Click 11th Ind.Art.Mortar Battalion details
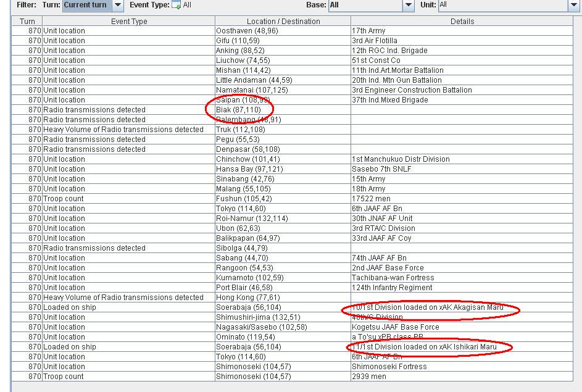 coord(462,70)
